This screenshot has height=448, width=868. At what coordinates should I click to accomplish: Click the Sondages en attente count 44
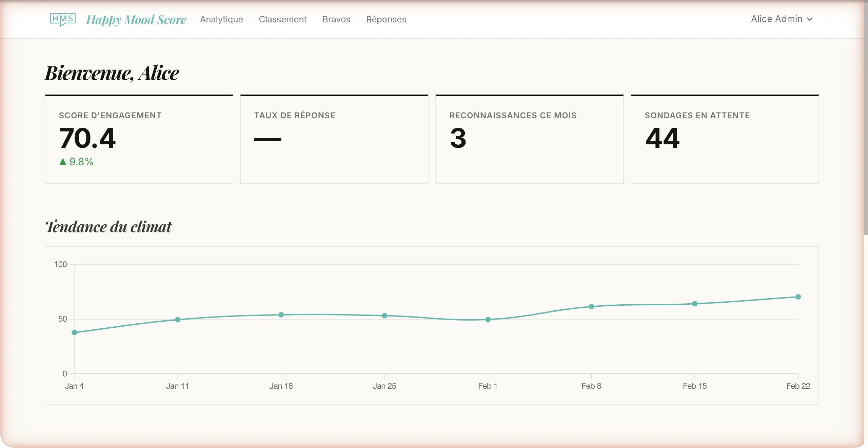(x=662, y=138)
